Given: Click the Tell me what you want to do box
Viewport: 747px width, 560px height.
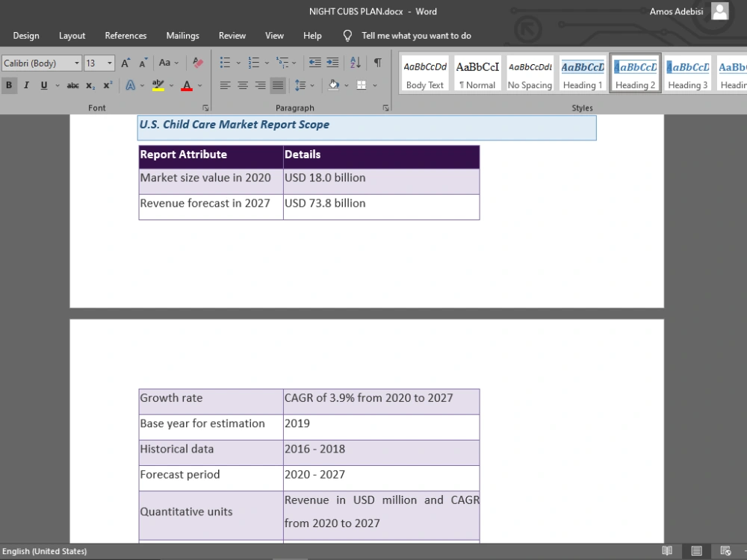Looking at the screenshot, I should (416, 36).
